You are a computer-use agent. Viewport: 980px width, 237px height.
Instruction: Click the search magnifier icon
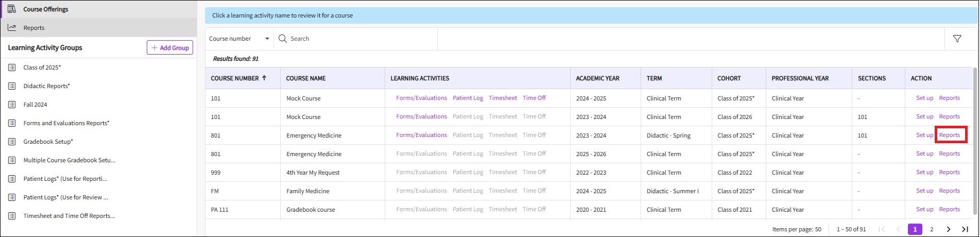(283, 39)
